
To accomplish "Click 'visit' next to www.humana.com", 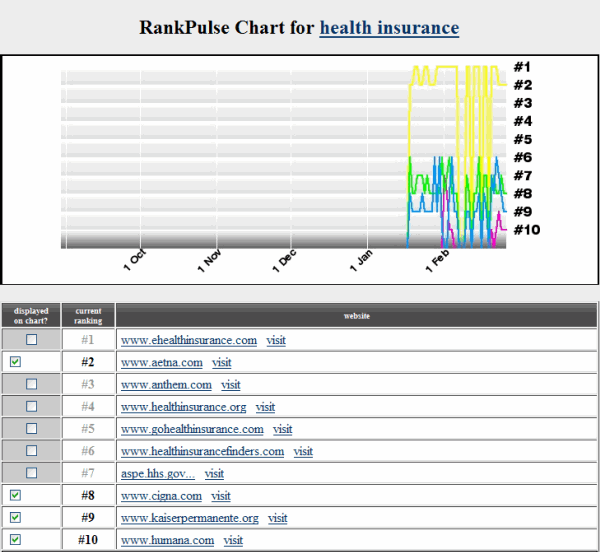I will pyautogui.click(x=233, y=540).
